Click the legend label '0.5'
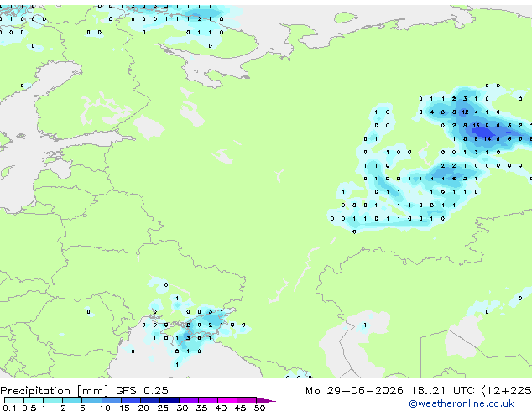532x411 pixels. (x=29, y=408)
